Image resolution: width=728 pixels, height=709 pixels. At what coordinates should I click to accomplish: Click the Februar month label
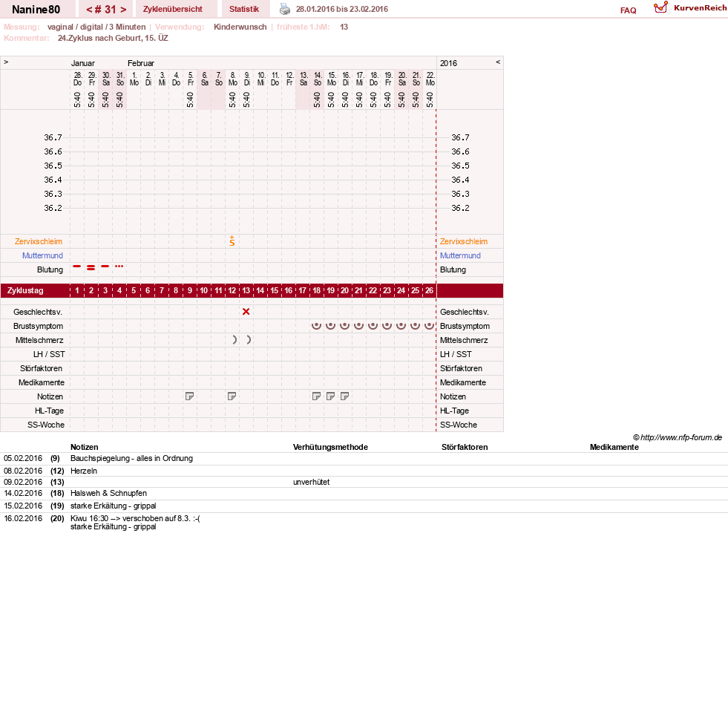tap(141, 63)
